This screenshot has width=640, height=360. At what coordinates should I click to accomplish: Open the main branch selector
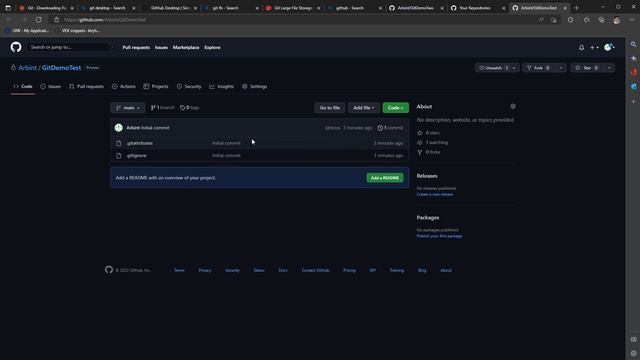click(128, 108)
